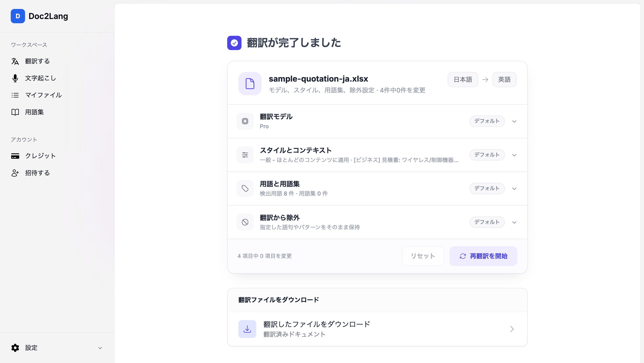Click the 翻訳済みドキュメント subtitle
This screenshot has width=644, height=363.
pos(294,334)
